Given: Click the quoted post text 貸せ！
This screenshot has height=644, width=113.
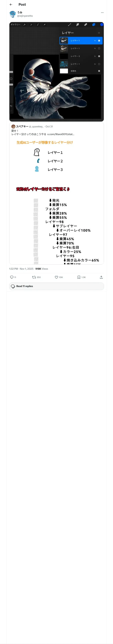Looking at the screenshot, I should pos(15,131).
